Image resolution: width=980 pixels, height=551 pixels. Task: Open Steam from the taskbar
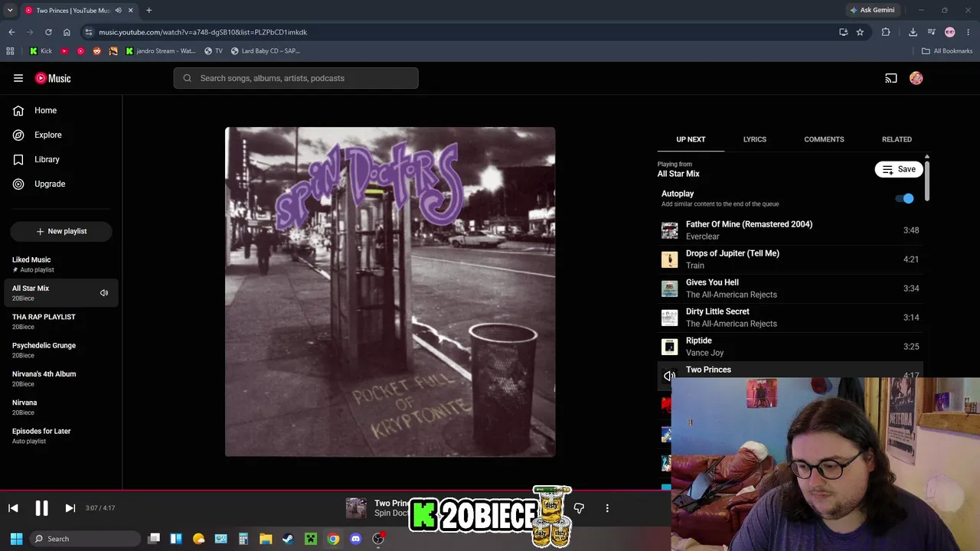coord(288,539)
